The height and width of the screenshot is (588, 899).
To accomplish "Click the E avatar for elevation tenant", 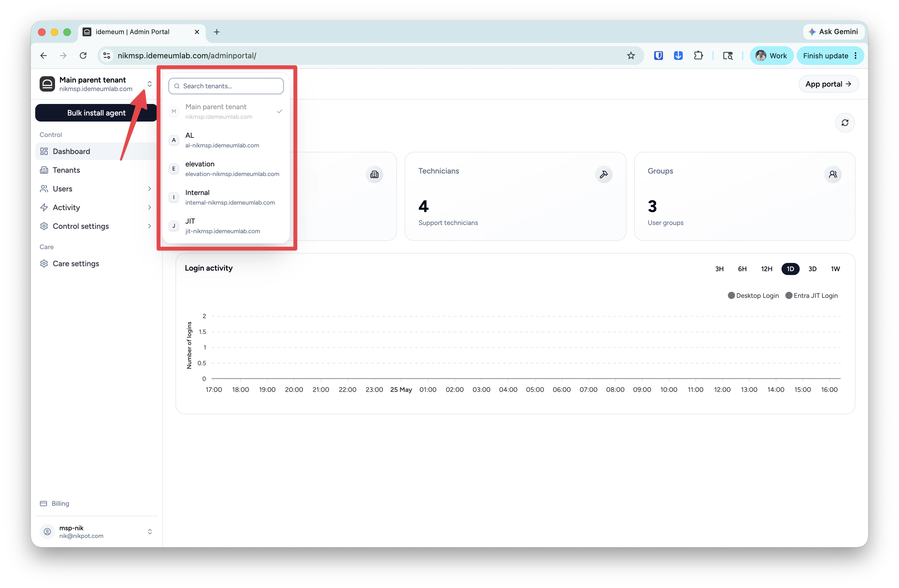I will tap(174, 169).
